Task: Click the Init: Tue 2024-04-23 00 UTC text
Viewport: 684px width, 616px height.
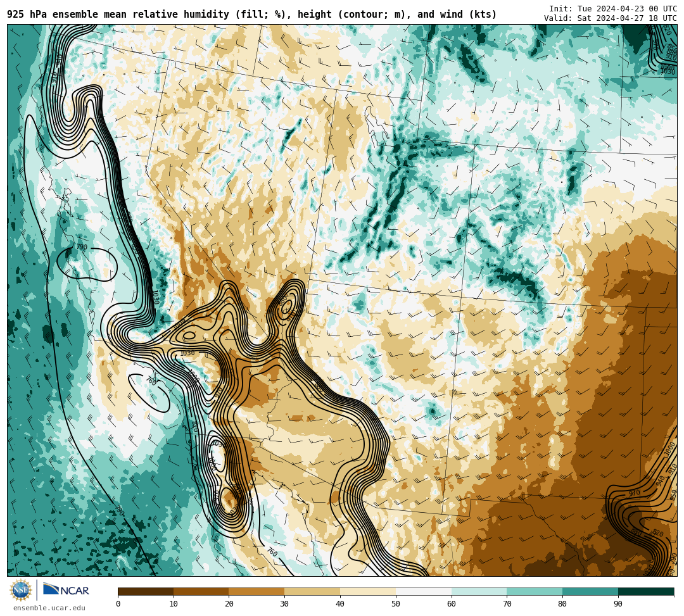Action: pos(613,9)
